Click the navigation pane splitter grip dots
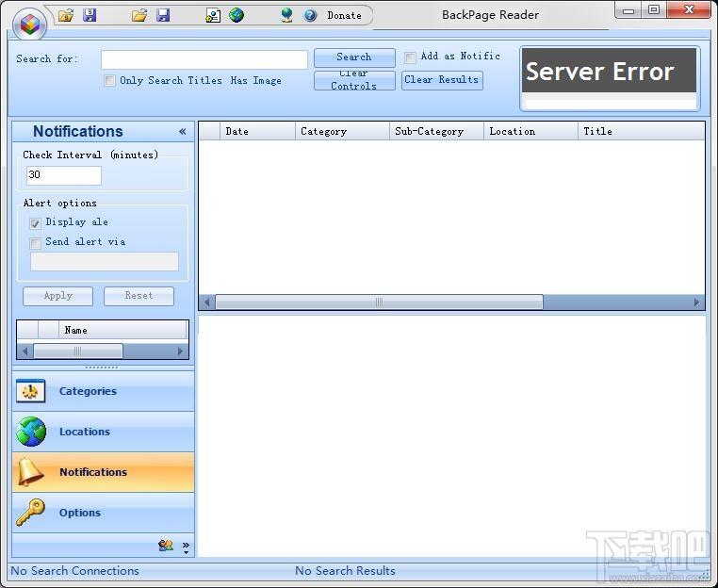The width and height of the screenshot is (718, 588). [102, 367]
